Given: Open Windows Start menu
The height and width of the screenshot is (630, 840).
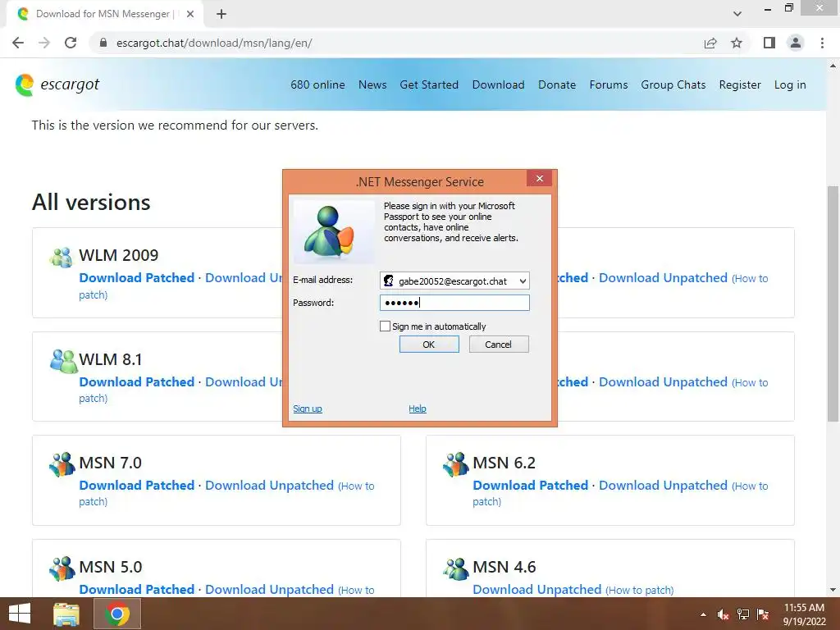Looking at the screenshot, I should click(x=20, y=614).
